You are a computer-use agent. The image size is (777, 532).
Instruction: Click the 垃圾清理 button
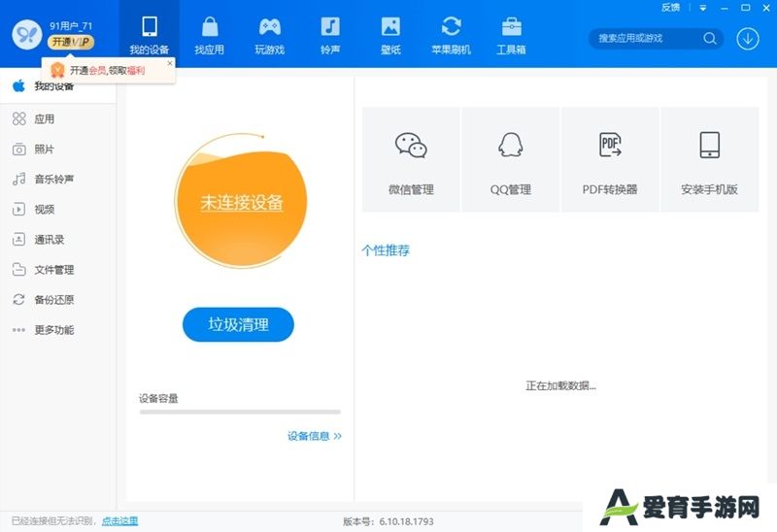[238, 324]
